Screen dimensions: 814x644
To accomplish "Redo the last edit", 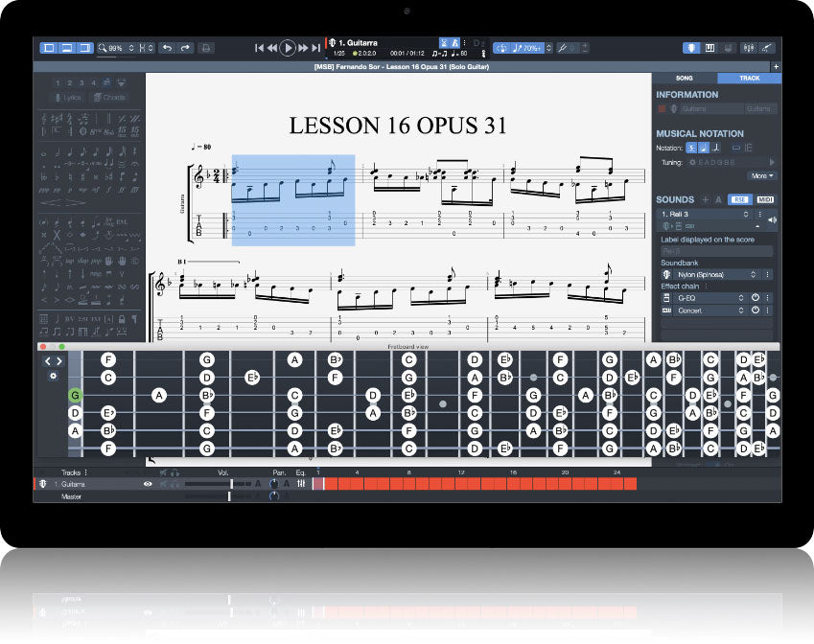I will tap(185, 48).
